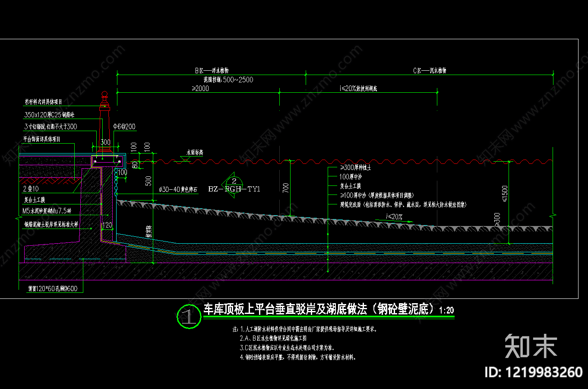
Task: Click the circled detail number 1 marker
Action: pos(189,317)
